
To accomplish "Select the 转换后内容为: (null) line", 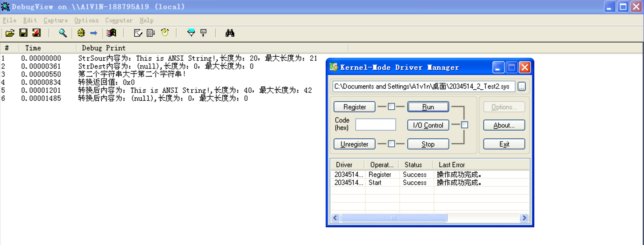I will 163,98.
